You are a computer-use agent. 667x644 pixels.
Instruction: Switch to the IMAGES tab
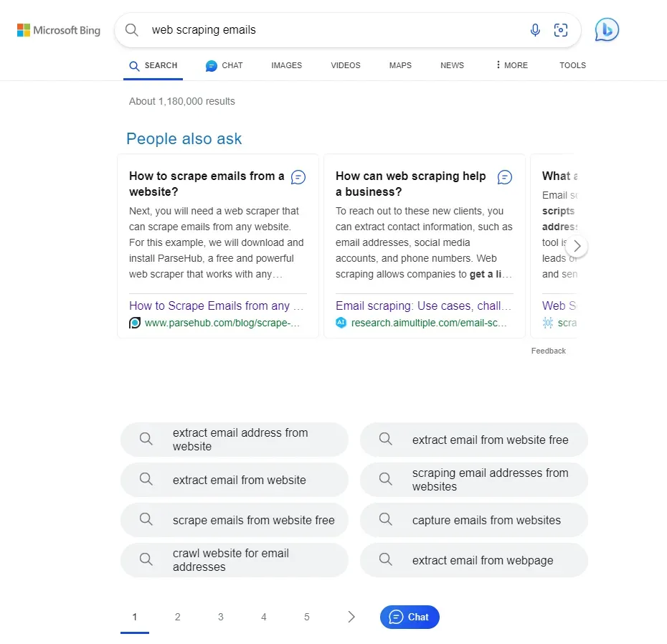[x=286, y=65]
